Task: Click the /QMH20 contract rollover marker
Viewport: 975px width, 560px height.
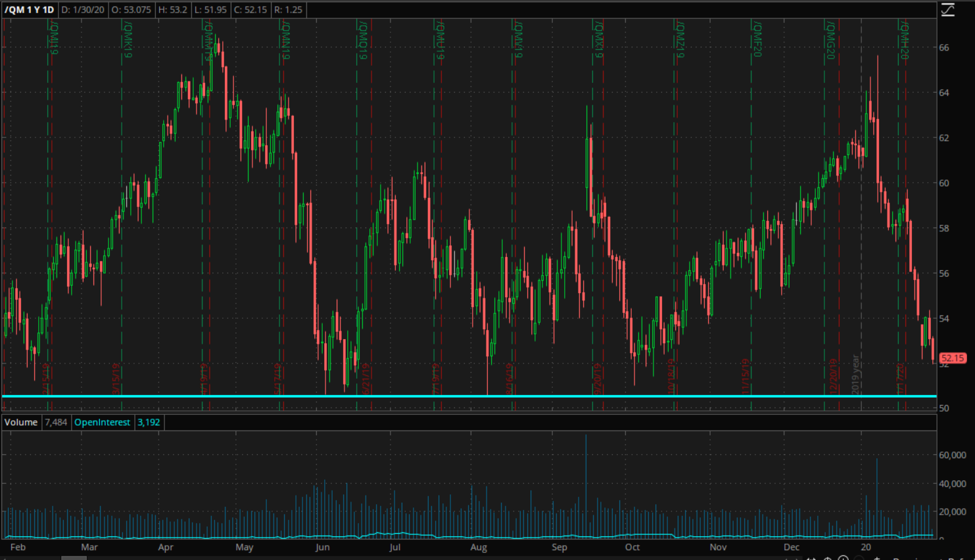Action: 905,40
